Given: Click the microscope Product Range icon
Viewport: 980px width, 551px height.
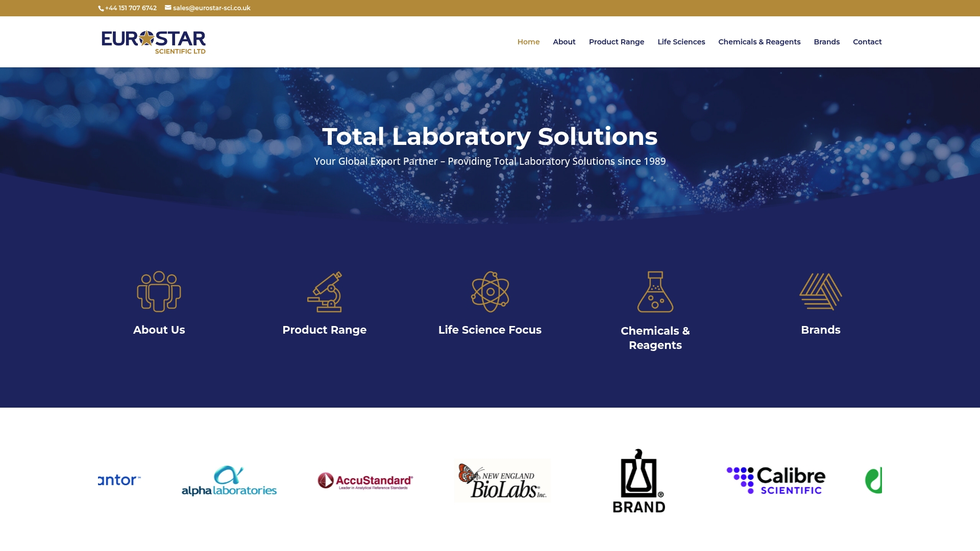Looking at the screenshot, I should click(x=325, y=291).
